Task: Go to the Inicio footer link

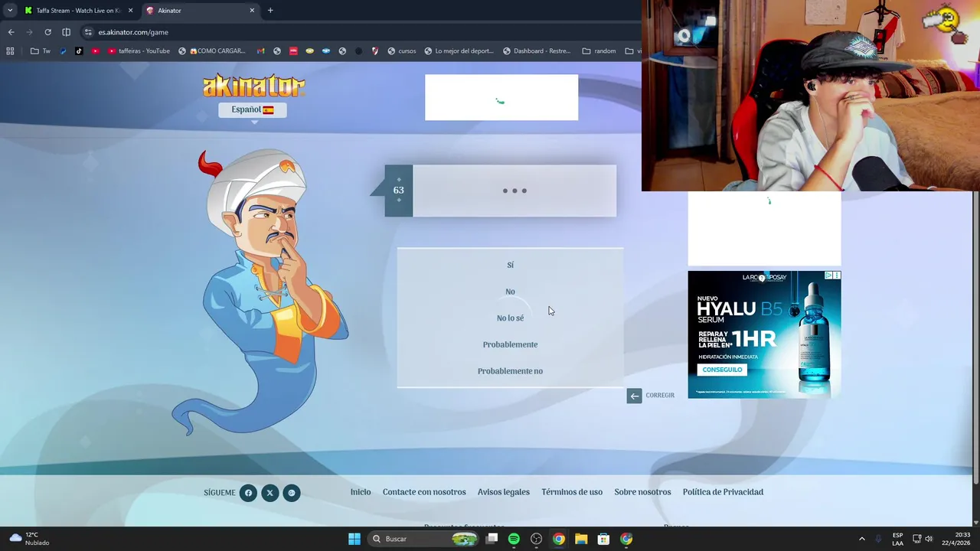Action: coord(361,492)
